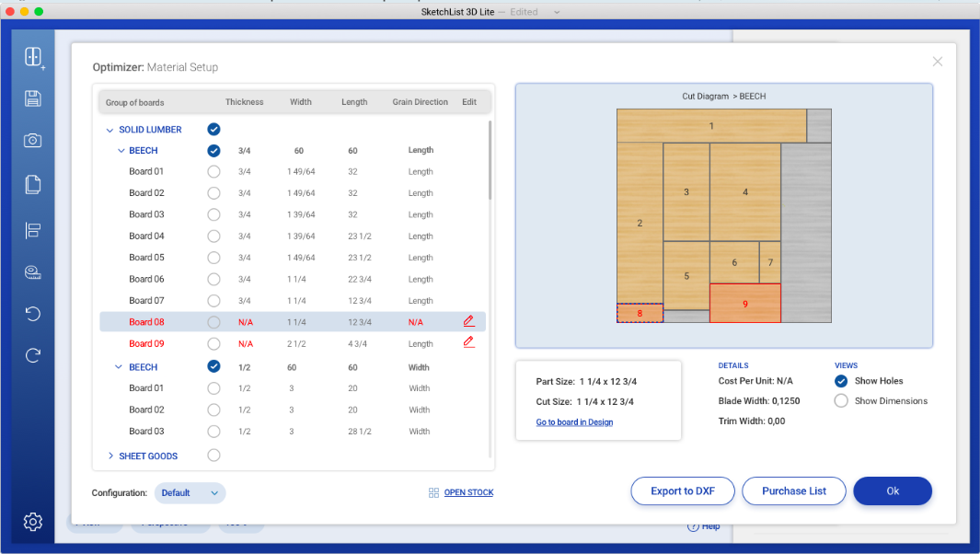
Task: Click the board list scrollbar
Action: [x=490, y=160]
